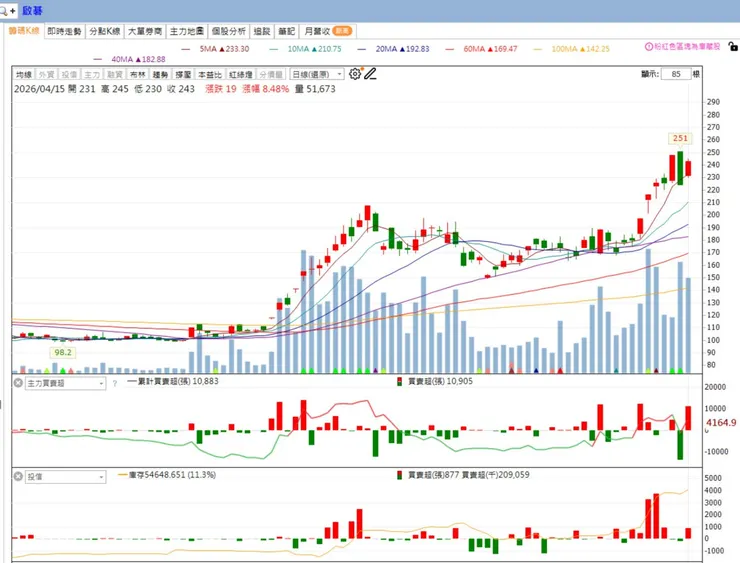Close the 主力買賣超 indicator panel

[x=18, y=383]
